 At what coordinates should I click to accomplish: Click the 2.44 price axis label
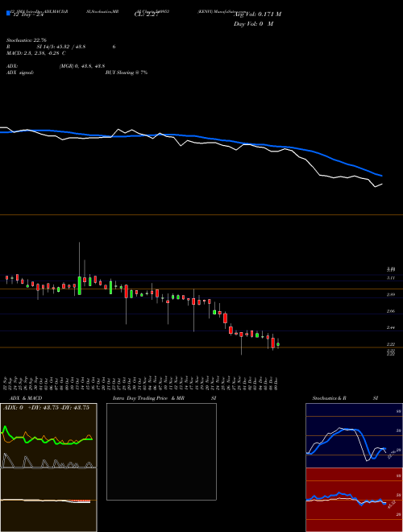click(390, 328)
